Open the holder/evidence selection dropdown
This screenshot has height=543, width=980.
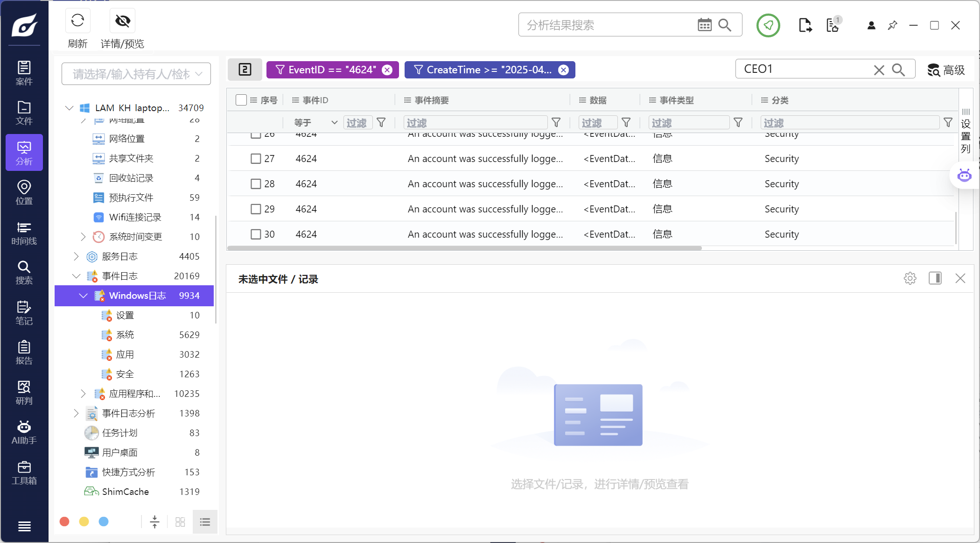click(x=136, y=74)
